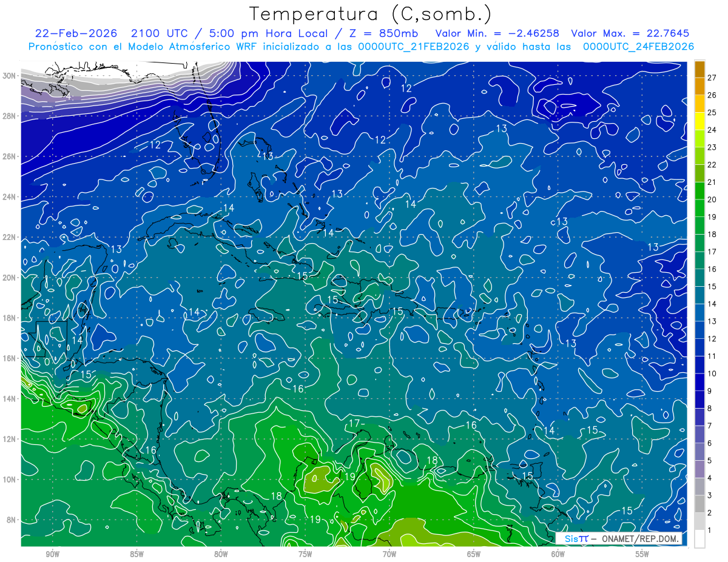Click the "65W" longitude label

[474, 554]
